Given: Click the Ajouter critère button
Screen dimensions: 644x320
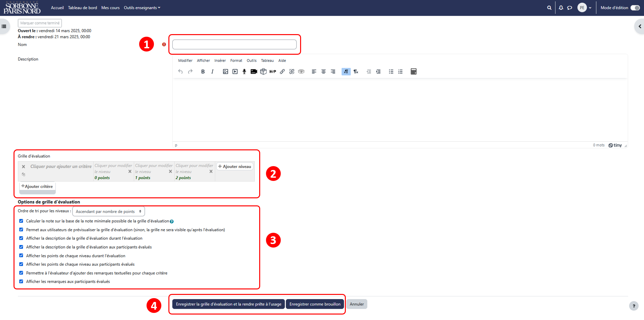Looking at the screenshot, I should pos(37,186).
